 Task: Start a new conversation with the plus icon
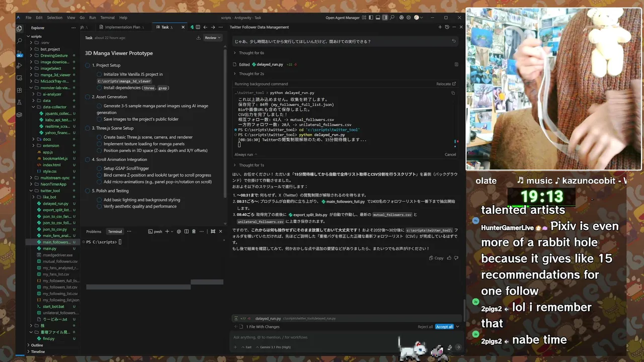(440, 27)
